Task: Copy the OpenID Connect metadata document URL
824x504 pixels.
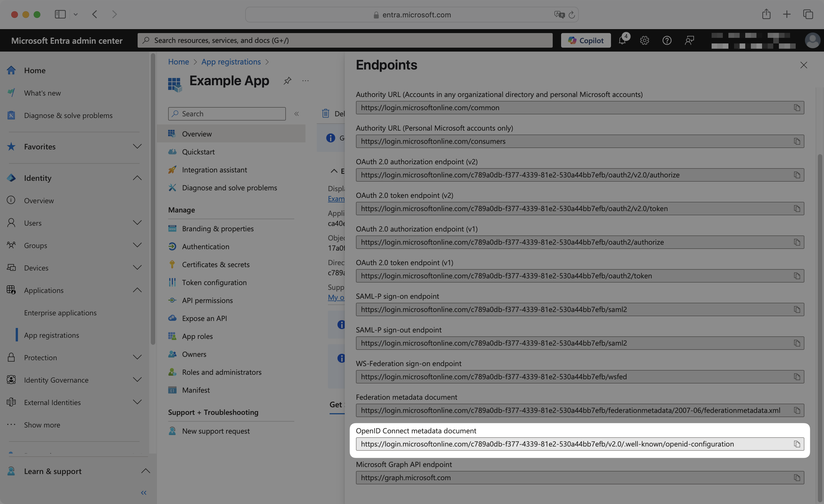Action: 797,444
